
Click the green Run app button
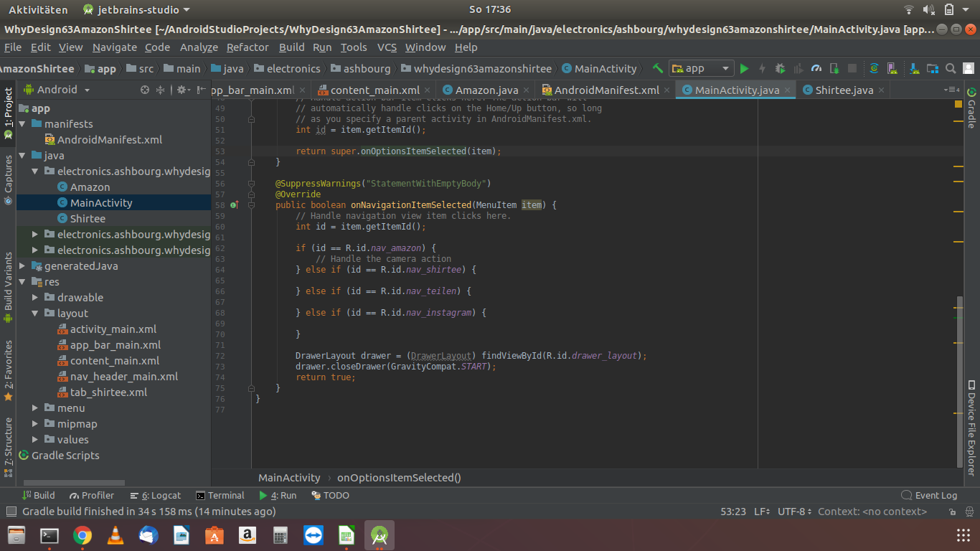tap(744, 69)
